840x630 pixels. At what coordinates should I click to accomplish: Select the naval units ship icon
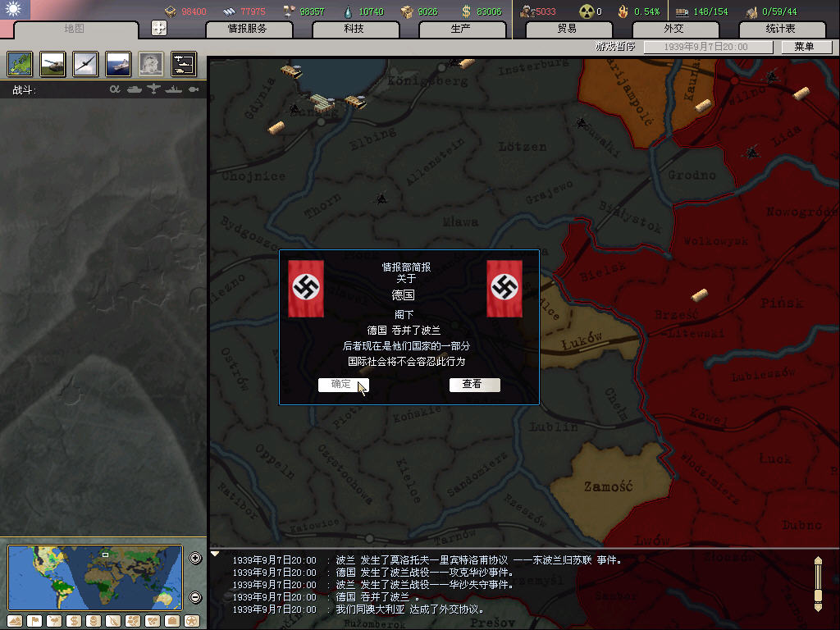click(x=118, y=64)
